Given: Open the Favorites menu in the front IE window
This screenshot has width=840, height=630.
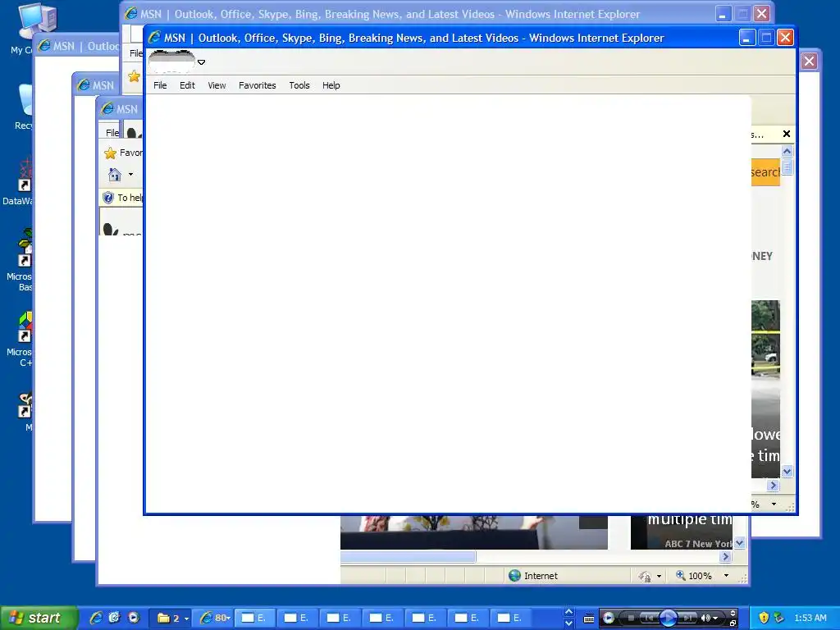Looking at the screenshot, I should point(257,85).
